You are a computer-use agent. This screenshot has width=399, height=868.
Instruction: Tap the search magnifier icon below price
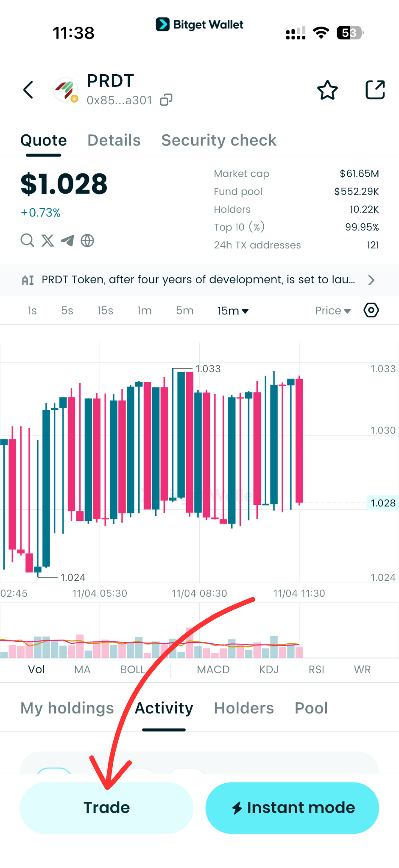click(28, 240)
